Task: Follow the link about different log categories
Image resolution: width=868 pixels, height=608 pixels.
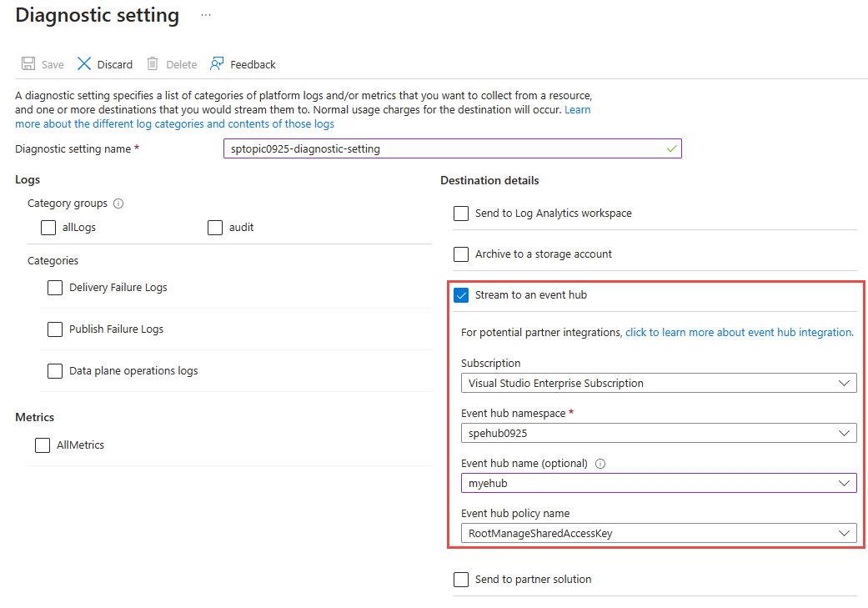Action: tap(174, 123)
